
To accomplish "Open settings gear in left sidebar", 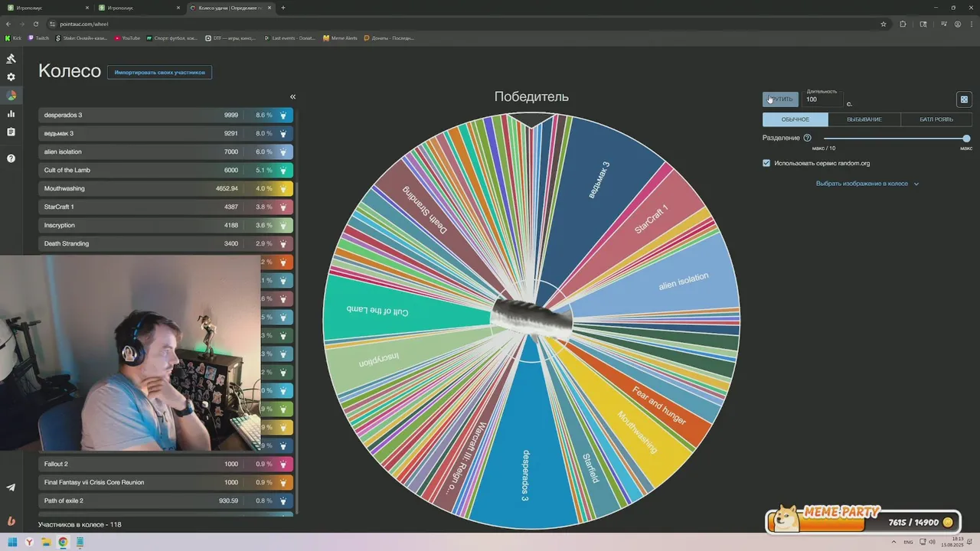I will 11,77.
